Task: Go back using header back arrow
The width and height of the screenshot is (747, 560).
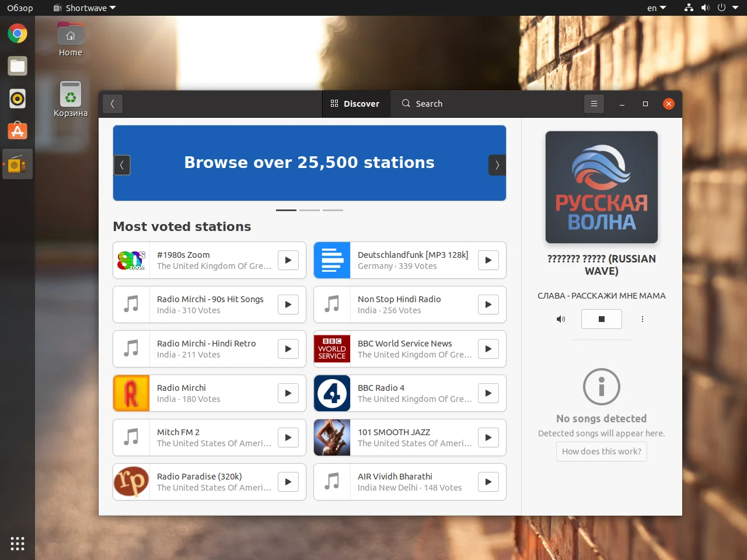Action: click(113, 104)
